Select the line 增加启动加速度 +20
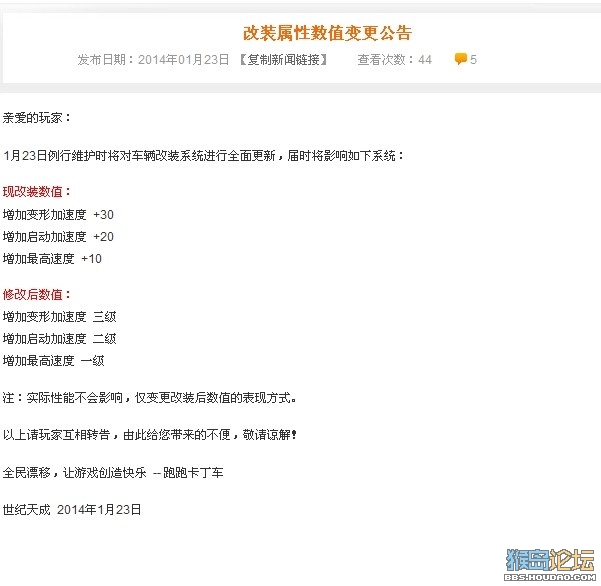Screen dimensions: 601x586 point(58,236)
